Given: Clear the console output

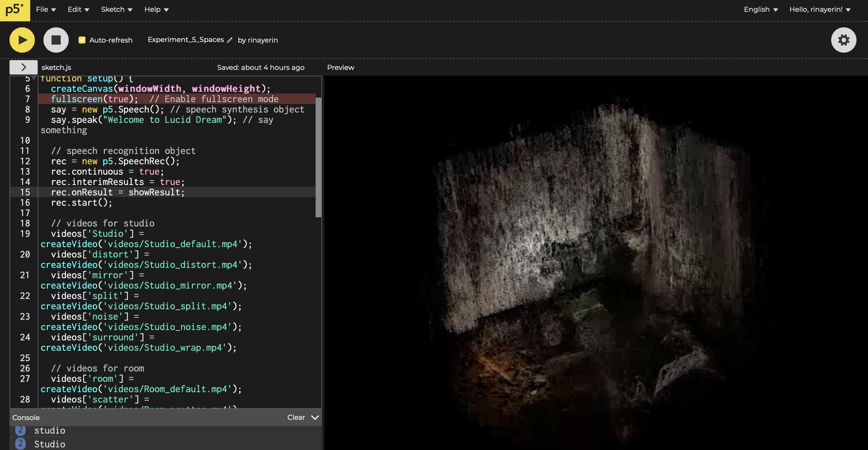Looking at the screenshot, I should click(296, 418).
